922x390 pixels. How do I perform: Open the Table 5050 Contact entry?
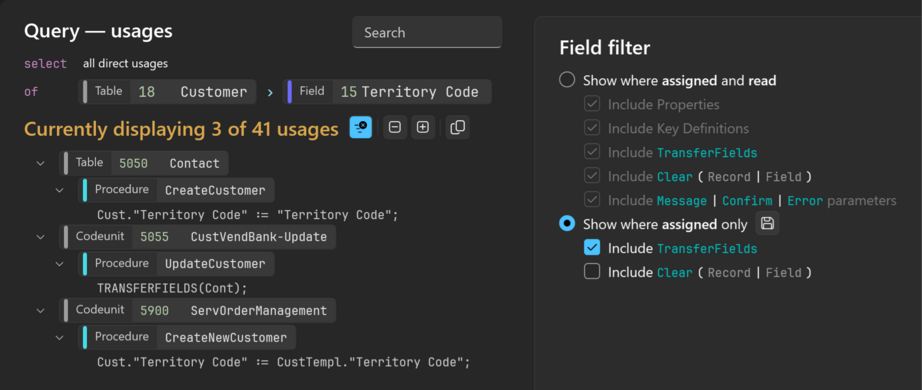click(x=144, y=163)
